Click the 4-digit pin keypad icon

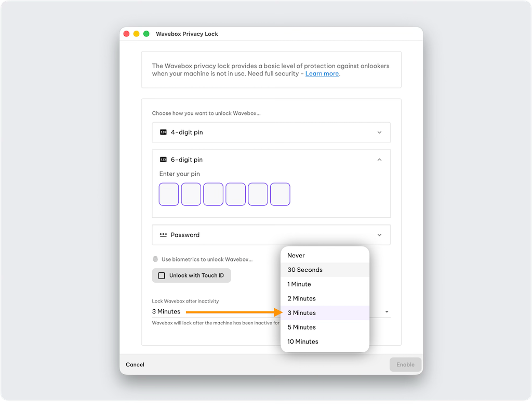point(163,133)
